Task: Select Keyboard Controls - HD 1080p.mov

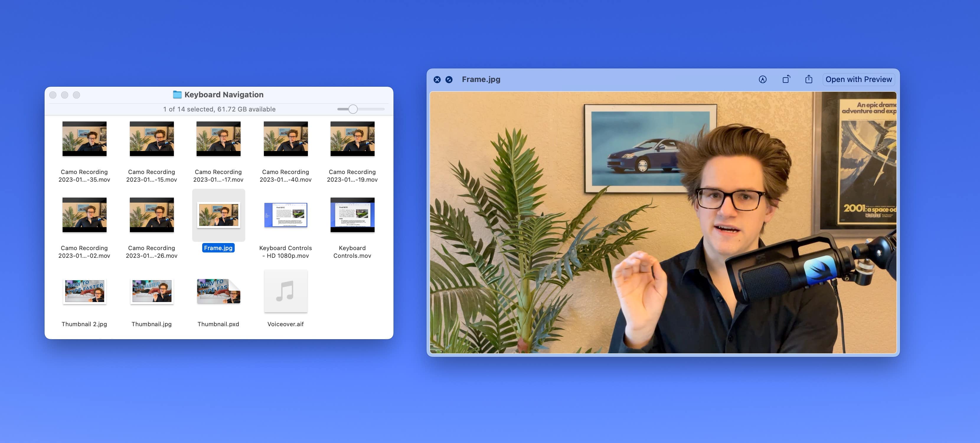Action: pyautogui.click(x=285, y=215)
